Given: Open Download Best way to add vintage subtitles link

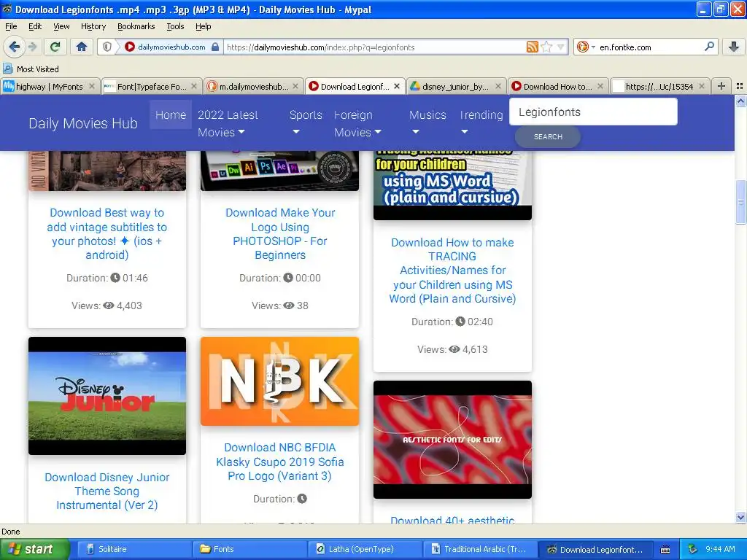Looking at the screenshot, I should point(107,234).
